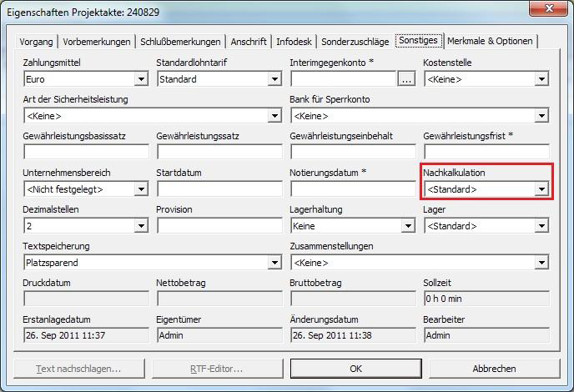
Task: Open the Textspeicherung dropdown
Action: point(274,263)
